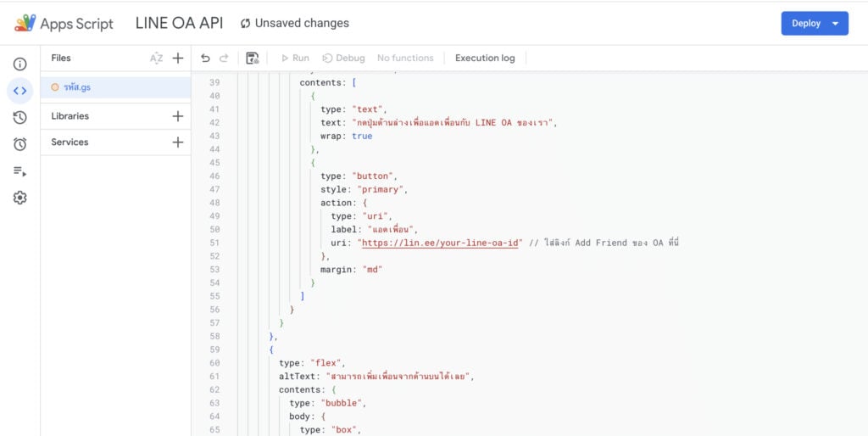Click the lin.ee URL on line 51
Viewport: 868px width, 436px height.
coord(440,243)
